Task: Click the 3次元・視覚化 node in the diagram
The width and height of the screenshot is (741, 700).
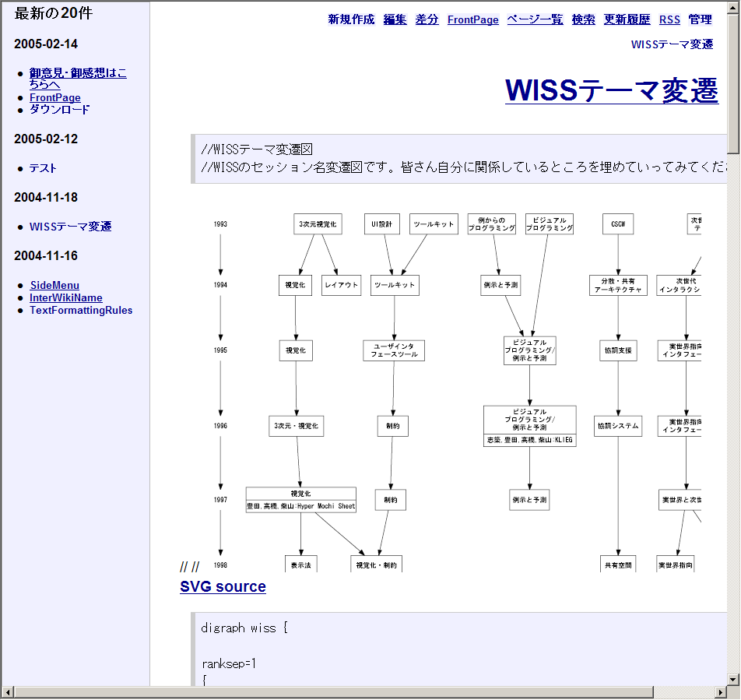Action: (297, 426)
